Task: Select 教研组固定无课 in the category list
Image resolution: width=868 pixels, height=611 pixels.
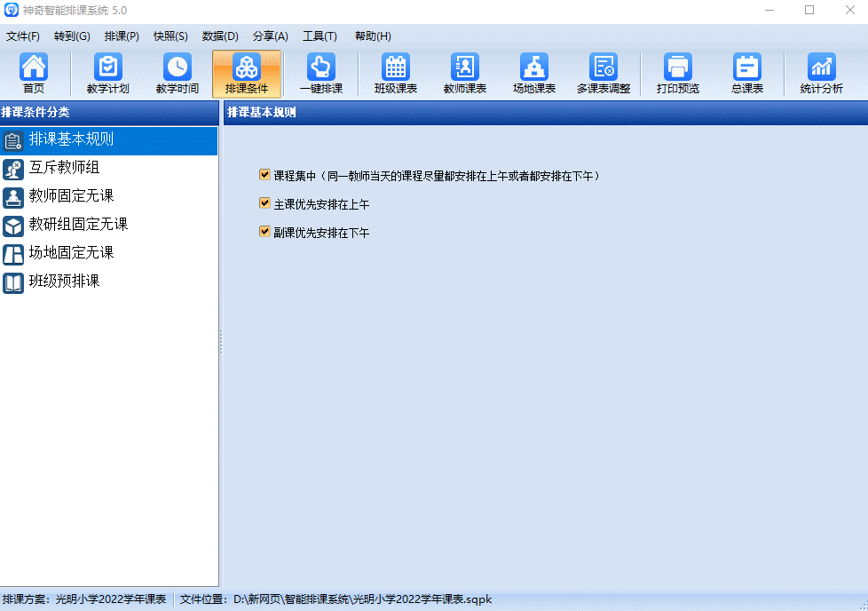Action: click(108, 226)
